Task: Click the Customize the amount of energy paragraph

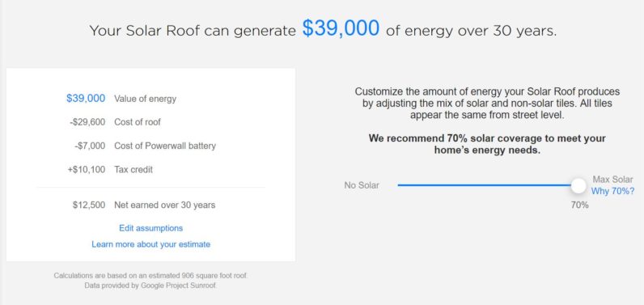Action: point(487,103)
